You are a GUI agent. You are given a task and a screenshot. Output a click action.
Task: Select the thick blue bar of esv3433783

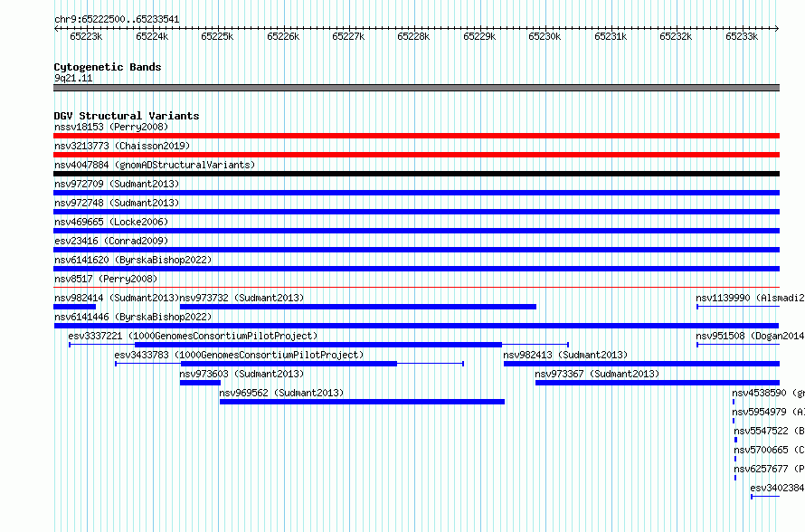click(x=289, y=364)
